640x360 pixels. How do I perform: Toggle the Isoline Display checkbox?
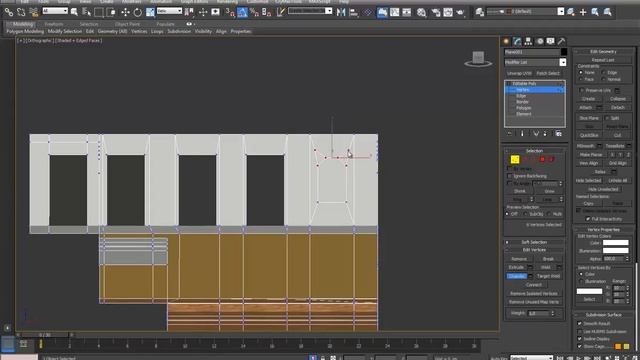(580, 339)
